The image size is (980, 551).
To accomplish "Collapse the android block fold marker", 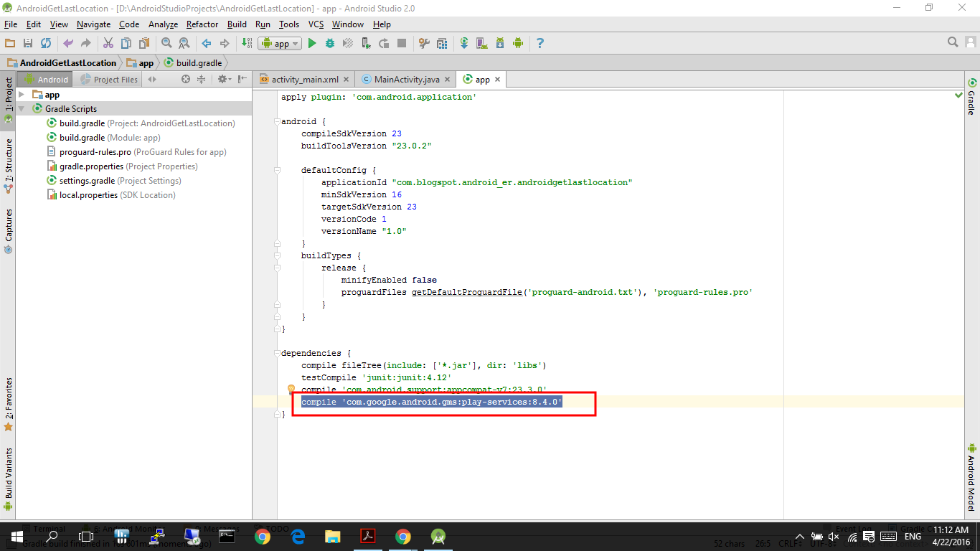I will (278, 121).
